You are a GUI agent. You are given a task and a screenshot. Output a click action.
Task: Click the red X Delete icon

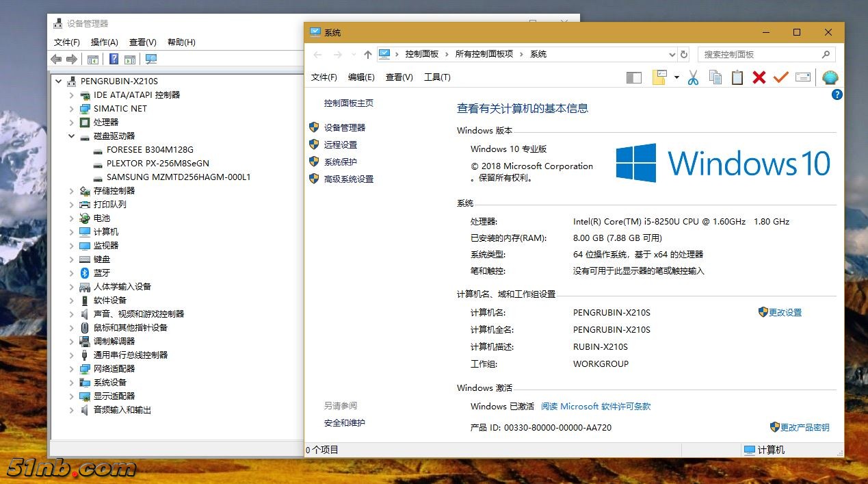pyautogui.click(x=759, y=77)
